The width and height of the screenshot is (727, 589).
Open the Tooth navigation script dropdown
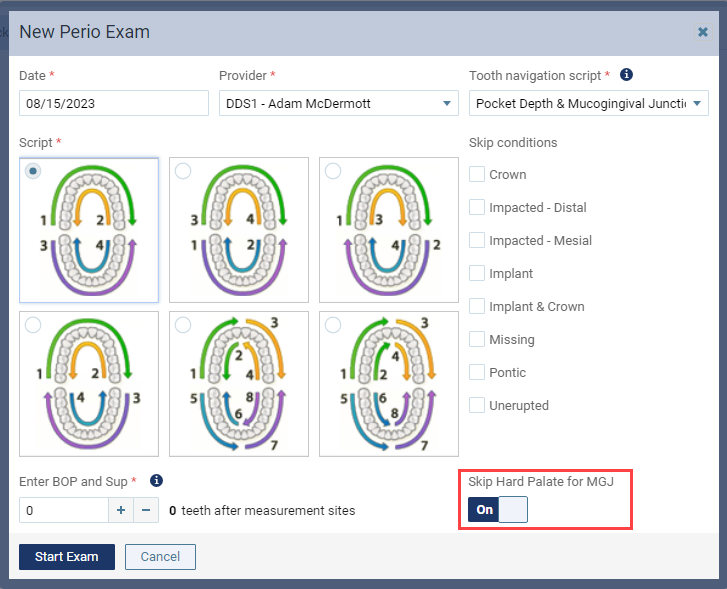[588, 103]
